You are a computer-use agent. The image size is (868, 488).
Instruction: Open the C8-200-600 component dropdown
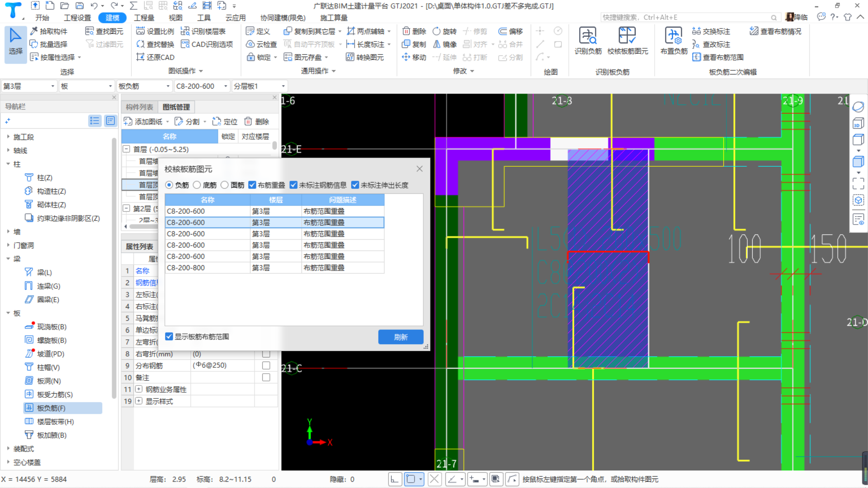pos(202,86)
